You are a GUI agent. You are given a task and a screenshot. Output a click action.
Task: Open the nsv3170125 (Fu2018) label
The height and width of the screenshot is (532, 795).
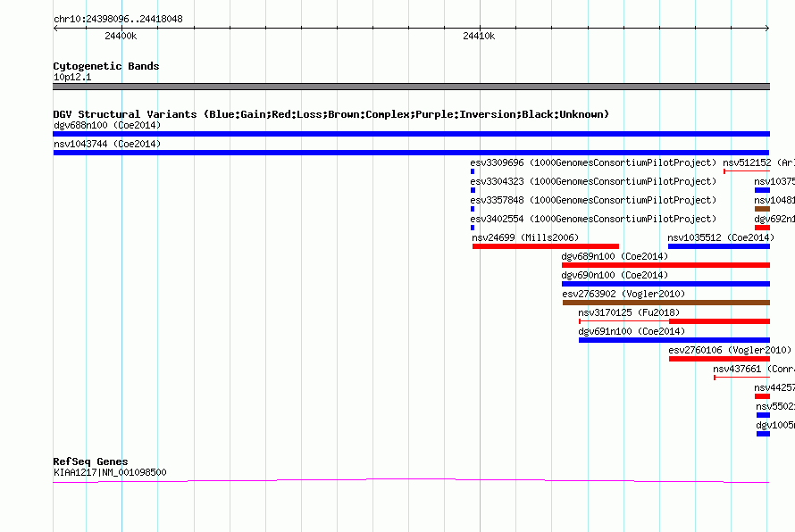tap(629, 312)
